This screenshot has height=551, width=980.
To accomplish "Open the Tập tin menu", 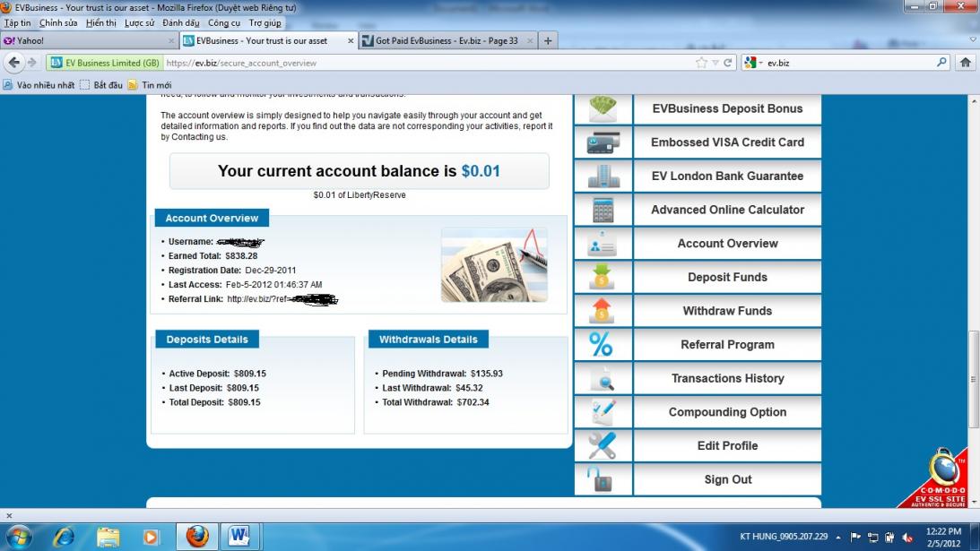I will point(17,23).
